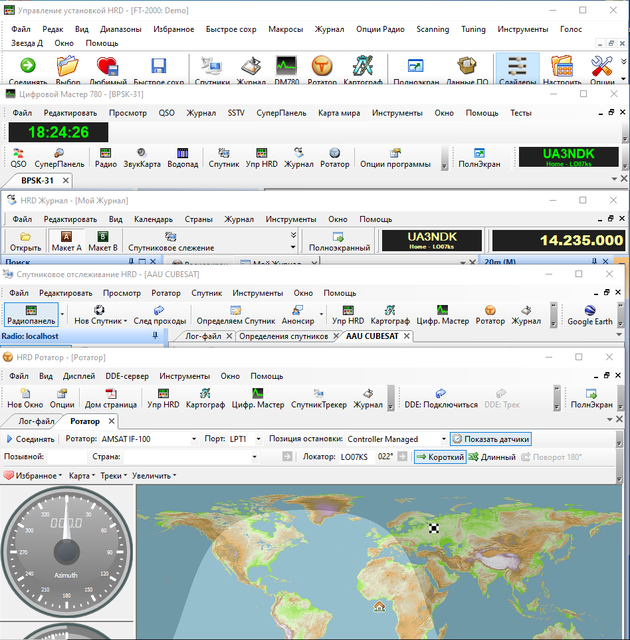Viewport: 630px width, 640px height.
Task: Open DM780 from the top toolbar
Action: (287, 70)
